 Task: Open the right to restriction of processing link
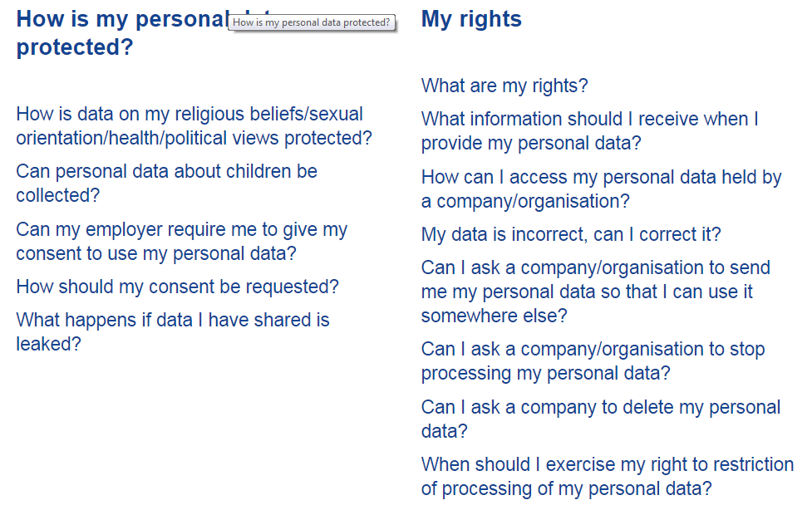point(607,476)
